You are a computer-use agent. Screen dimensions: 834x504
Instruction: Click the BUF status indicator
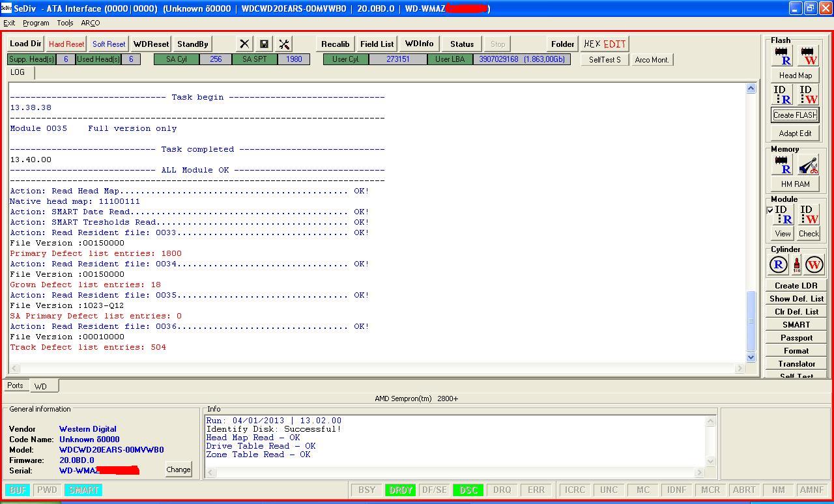[18, 490]
